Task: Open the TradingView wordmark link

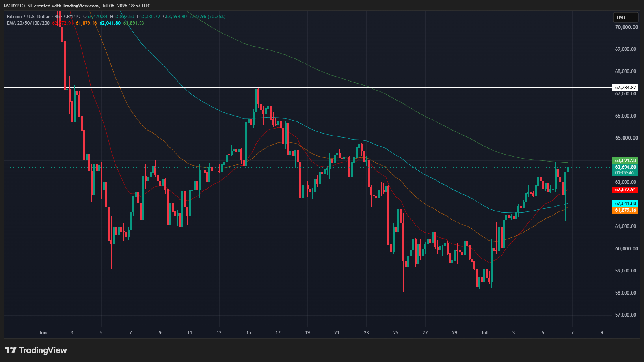Action: tap(43, 350)
